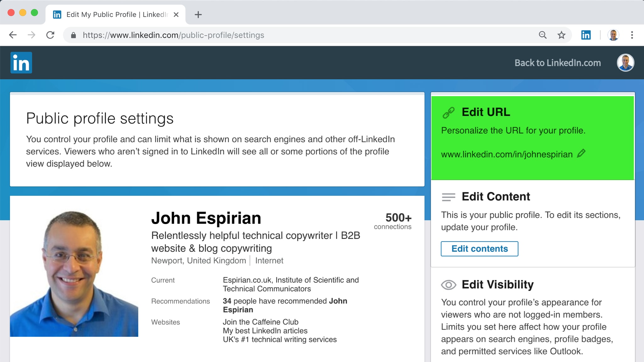
Task: Open the browser three-dot menu
Action: coord(632,35)
